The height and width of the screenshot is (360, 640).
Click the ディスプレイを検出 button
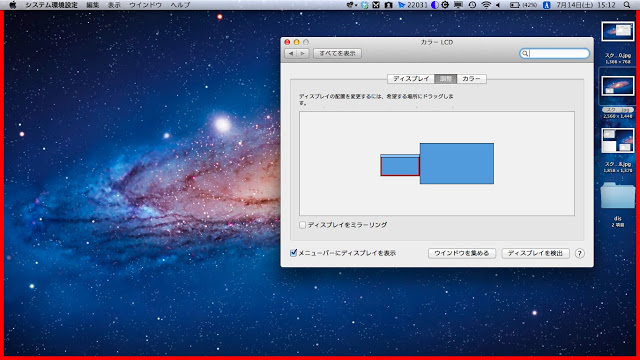[x=535, y=253]
